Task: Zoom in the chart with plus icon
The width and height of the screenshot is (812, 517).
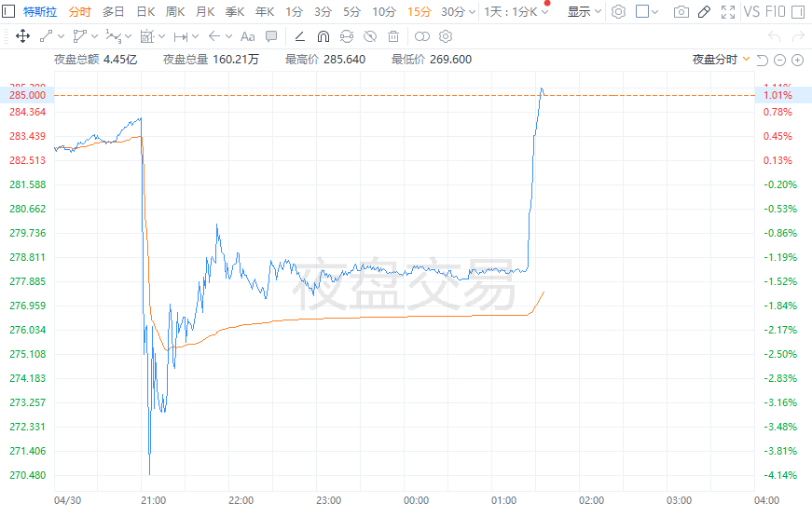Action: pyautogui.click(x=797, y=60)
